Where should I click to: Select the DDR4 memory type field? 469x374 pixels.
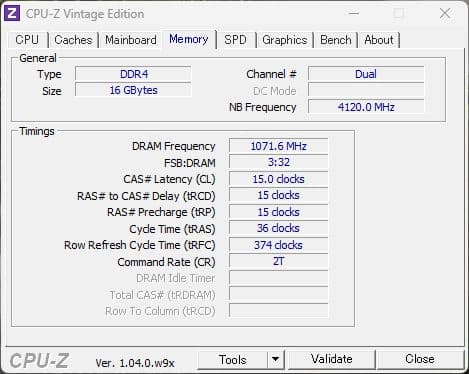(x=133, y=74)
